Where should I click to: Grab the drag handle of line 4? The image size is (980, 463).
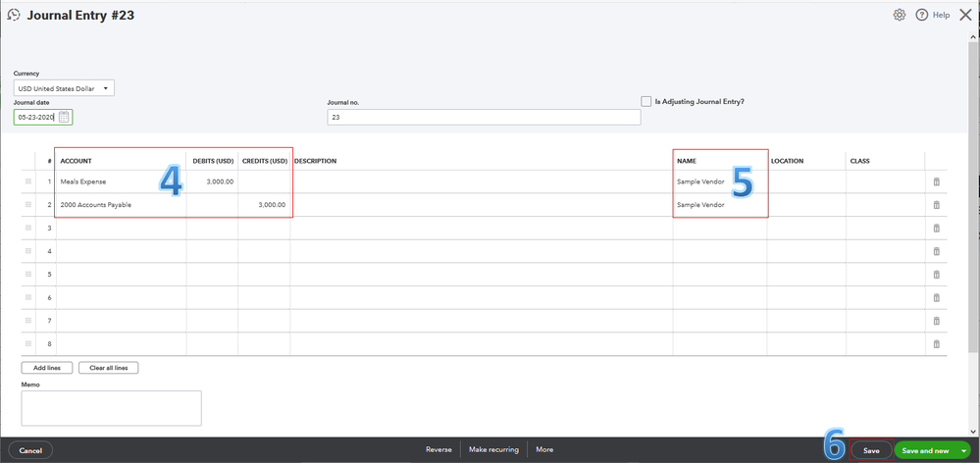pos(28,250)
